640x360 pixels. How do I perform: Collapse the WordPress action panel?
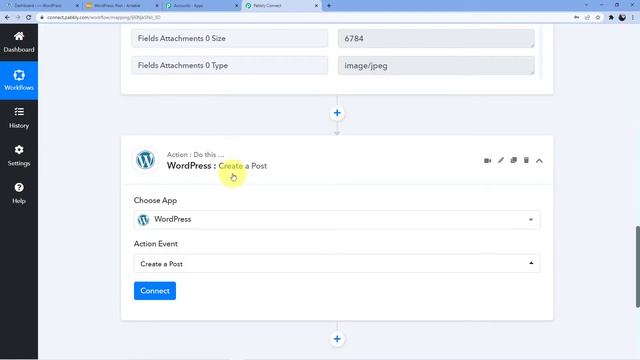click(539, 161)
